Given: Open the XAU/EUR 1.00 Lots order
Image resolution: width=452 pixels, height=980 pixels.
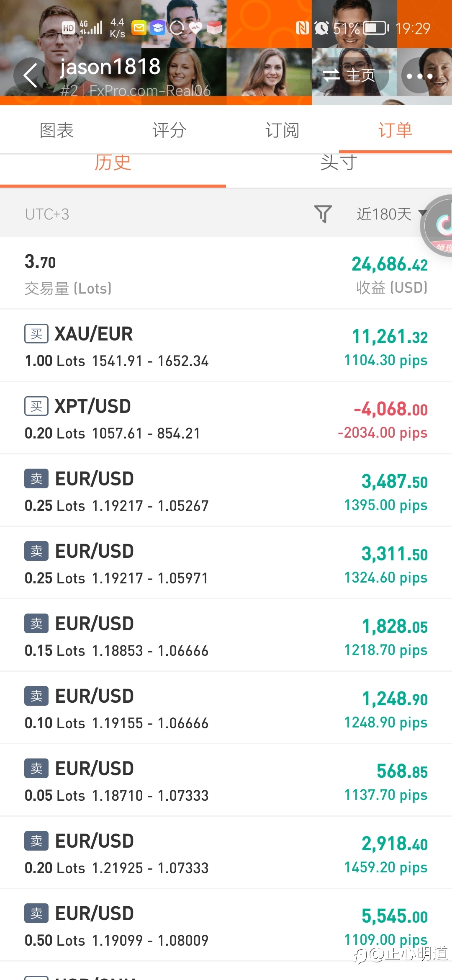Looking at the screenshot, I should tap(226, 346).
